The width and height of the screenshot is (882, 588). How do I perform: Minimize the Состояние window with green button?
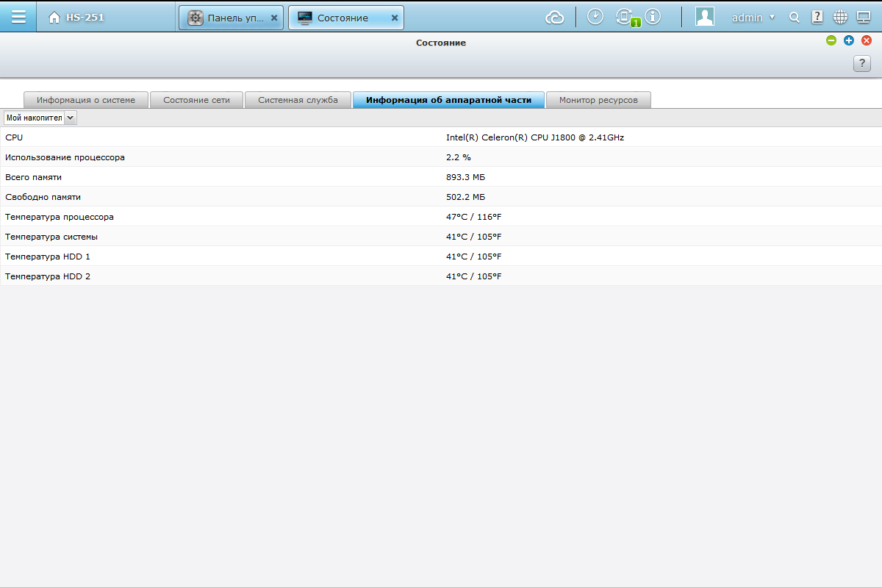coord(831,41)
